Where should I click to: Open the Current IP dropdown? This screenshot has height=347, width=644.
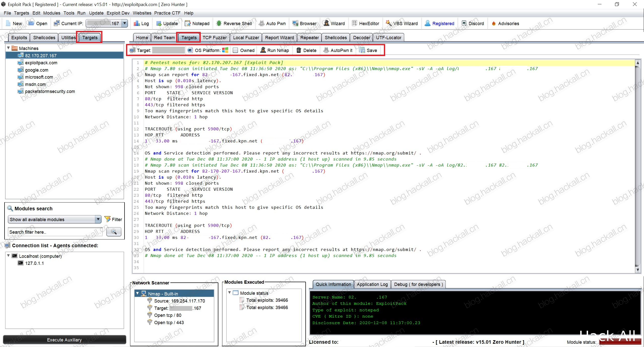coord(125,23)
